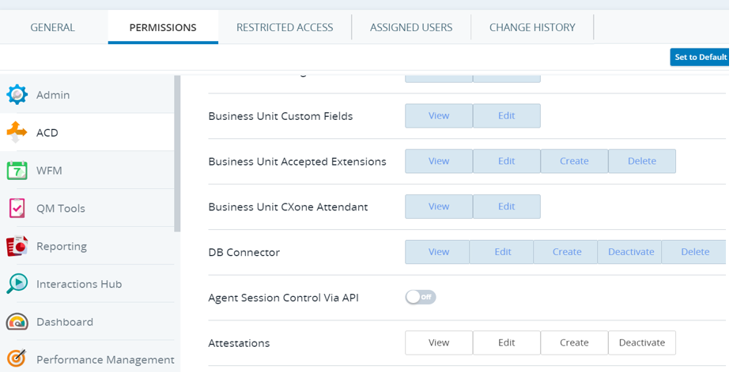Viewport: 733px width, 372px height.
Task: Click the Agent Session Control Via API label
Action: pos(283,297)
